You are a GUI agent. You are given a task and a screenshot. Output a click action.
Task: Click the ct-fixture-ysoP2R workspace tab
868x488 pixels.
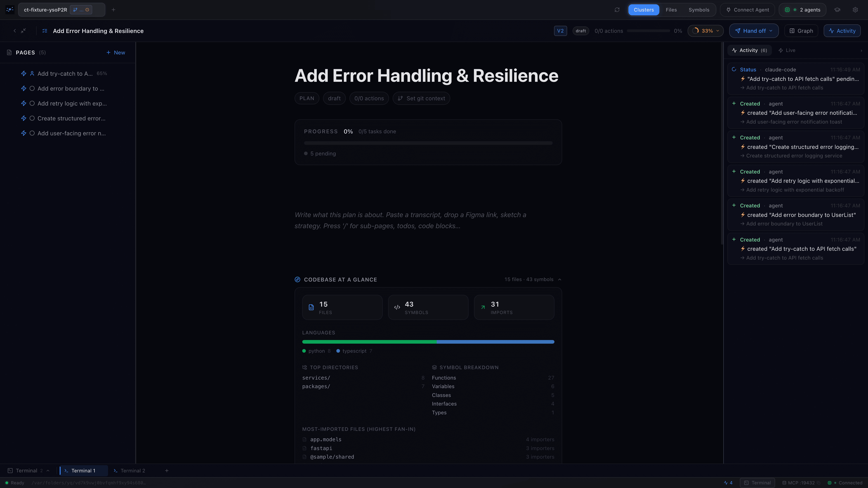[62, 10]
